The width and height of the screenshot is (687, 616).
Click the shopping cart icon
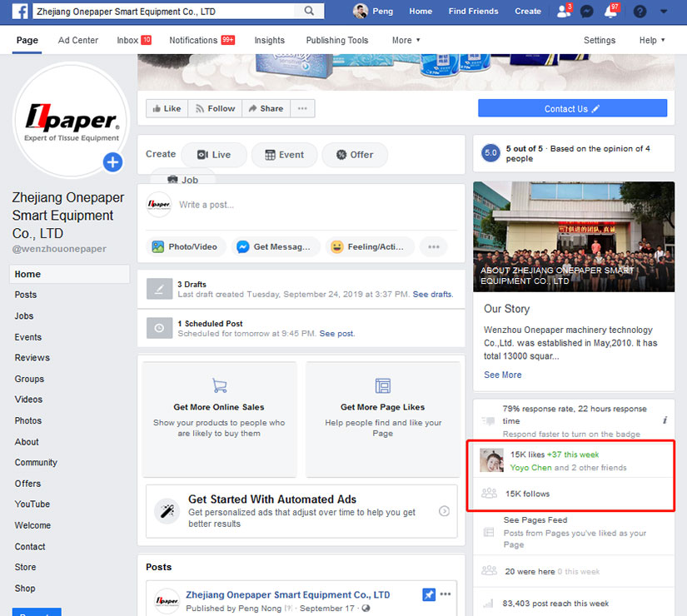coord(220,385)
